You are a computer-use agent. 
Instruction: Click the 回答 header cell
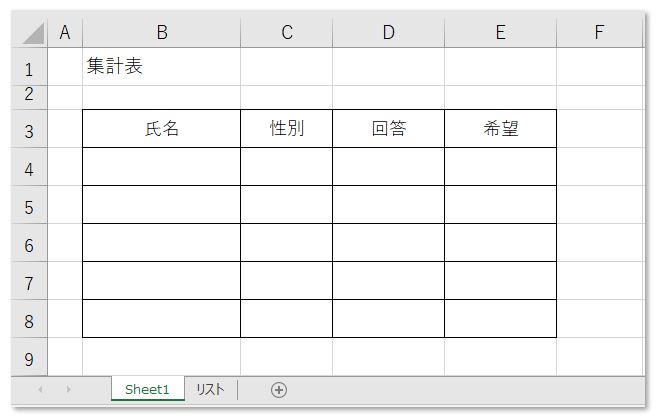pyautogui.click(x=388, y=129)
